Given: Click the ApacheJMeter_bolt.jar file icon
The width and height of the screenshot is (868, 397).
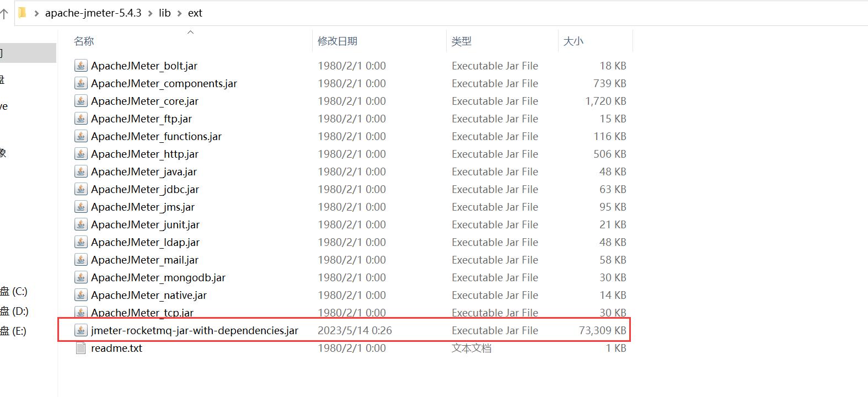Looking at the screenshot, I should 81,66.
